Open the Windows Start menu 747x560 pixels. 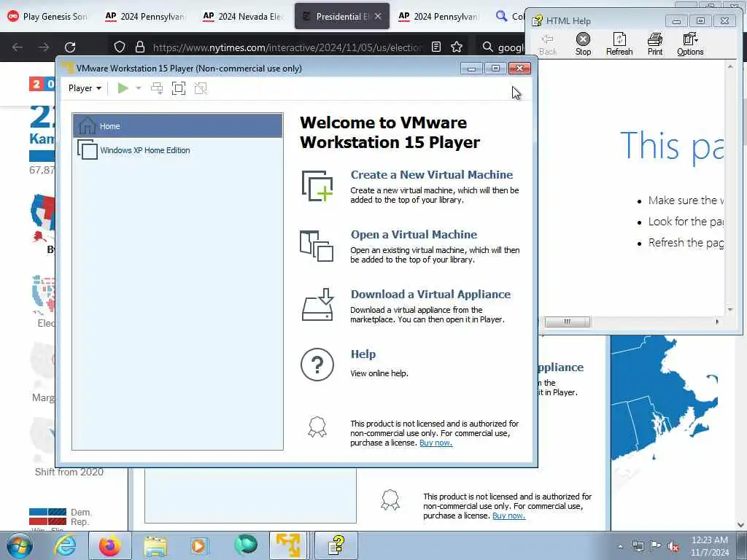(x=20, y=545)
